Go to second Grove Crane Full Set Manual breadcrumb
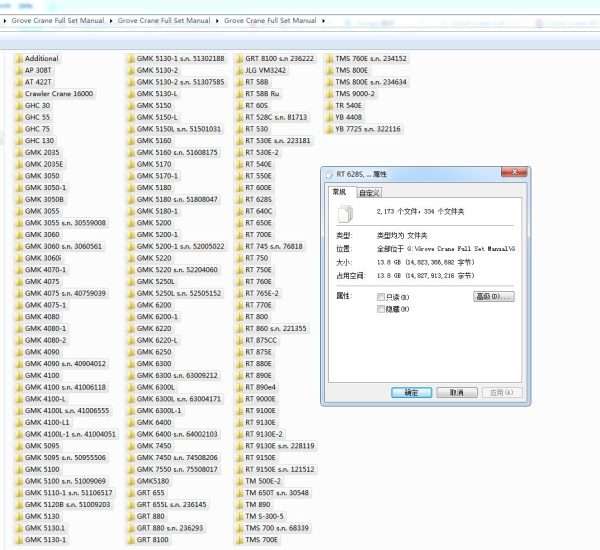This screenshot has width=600, height=550. 164,21
